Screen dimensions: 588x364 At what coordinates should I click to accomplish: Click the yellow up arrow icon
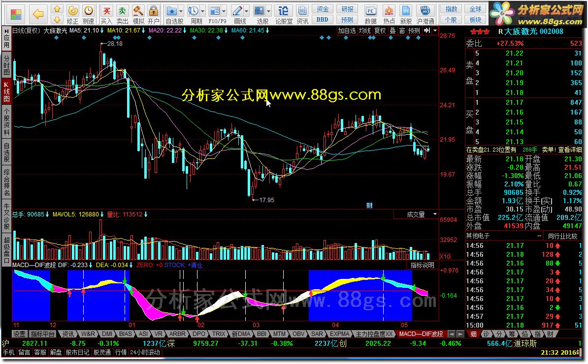[x=57, y=9]
